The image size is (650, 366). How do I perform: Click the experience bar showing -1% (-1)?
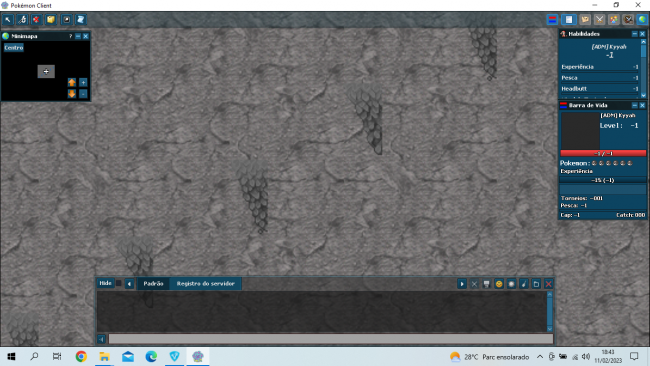tap(603, 180)
